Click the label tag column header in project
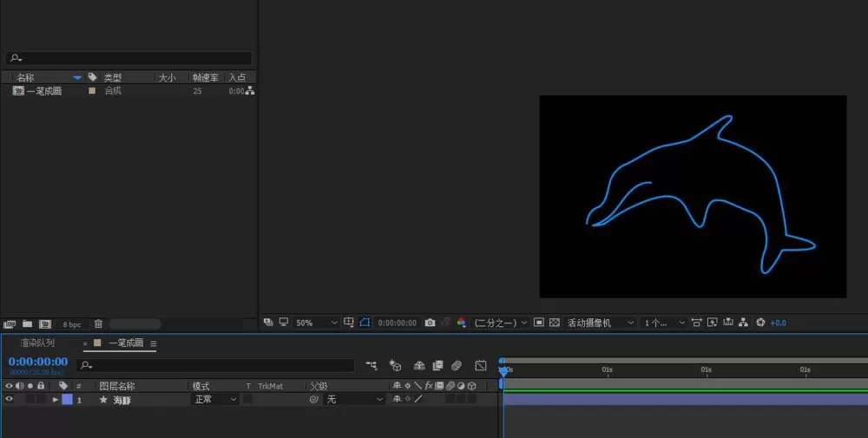Image resolution: width=868 pixels, height=438 pixels. [x=93, y=77]
